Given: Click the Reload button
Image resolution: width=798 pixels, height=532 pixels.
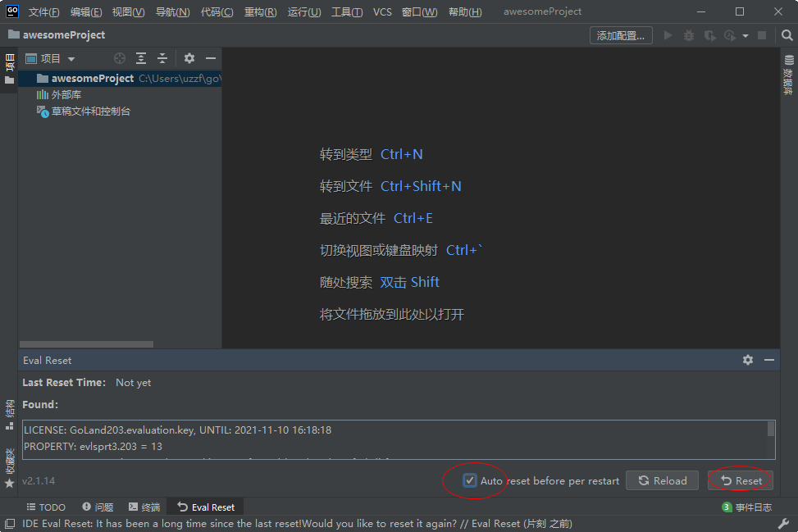Looking at the screenshot, I should click(662, 480).
